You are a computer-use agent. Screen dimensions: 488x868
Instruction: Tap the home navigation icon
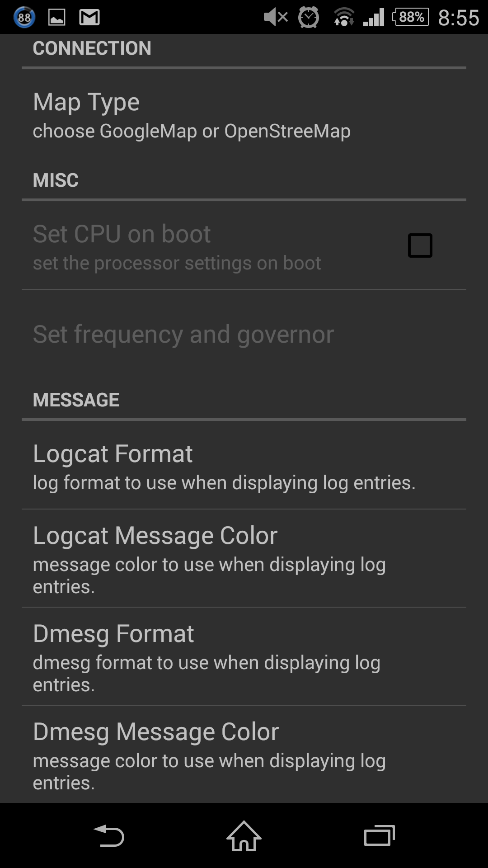[244, 835]
